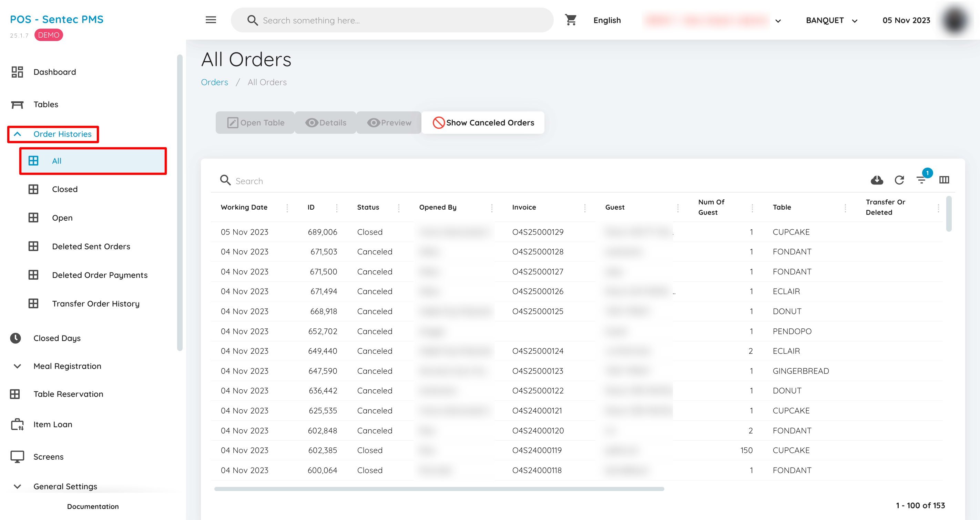Image resolution: width=980 pixels, height=520 pixels.
Task: Open the table filter icon
Action: [921, 180]
